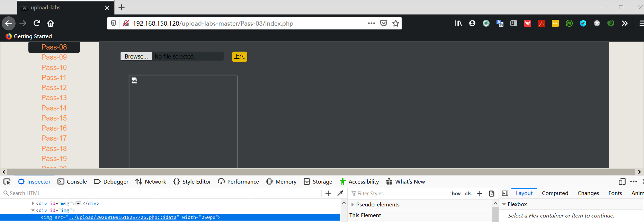Add a new CSS rule

[480, 194]
